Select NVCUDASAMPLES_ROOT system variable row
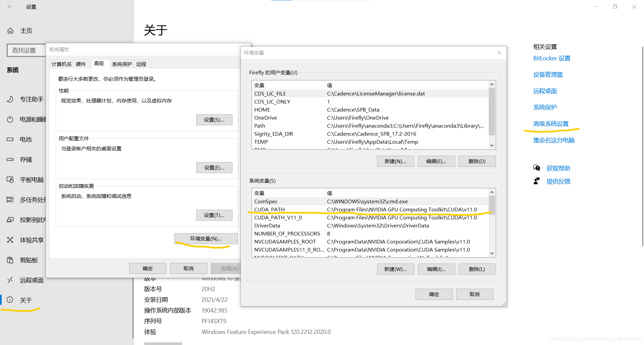 [370, 241]
